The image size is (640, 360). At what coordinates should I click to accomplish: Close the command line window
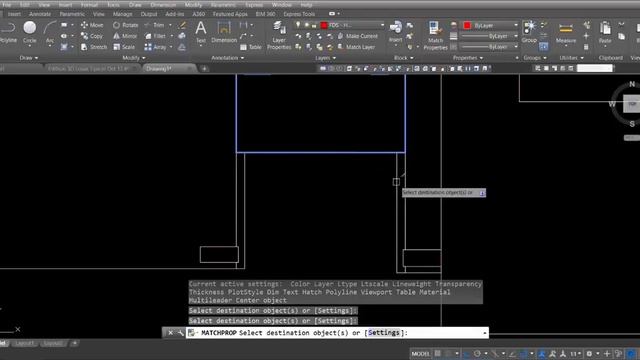click(x=170, y=333)
